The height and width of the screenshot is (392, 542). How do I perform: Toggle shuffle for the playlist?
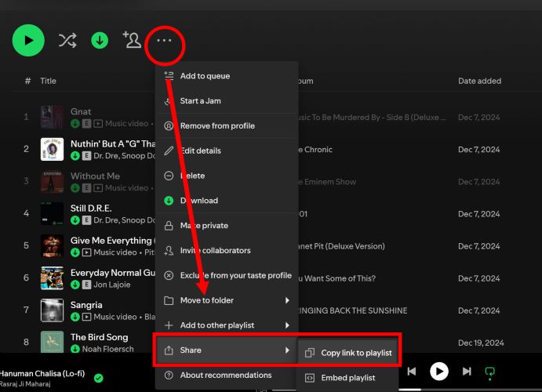pos(67,41)
